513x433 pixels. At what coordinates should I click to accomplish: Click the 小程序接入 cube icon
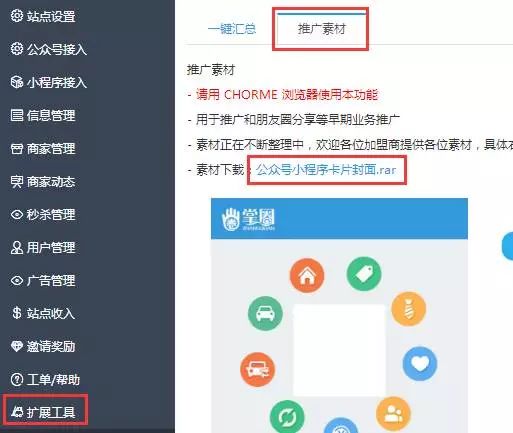click(17, 82)
